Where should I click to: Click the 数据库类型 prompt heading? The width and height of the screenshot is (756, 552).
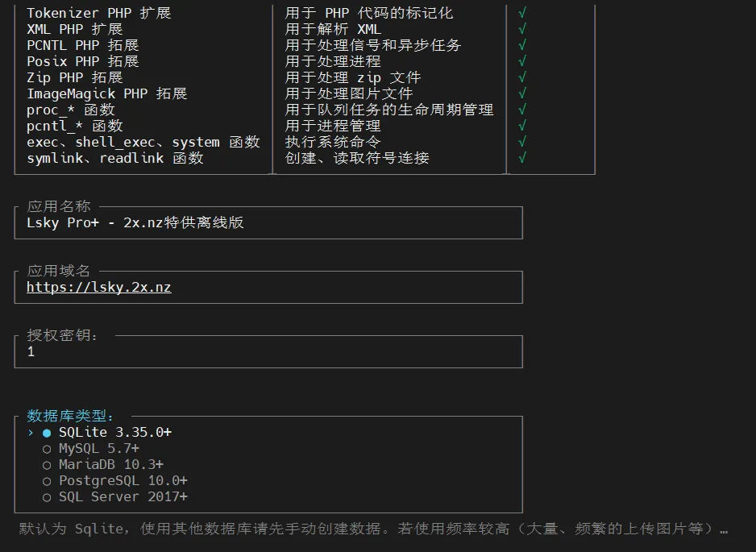click(70, 416)
